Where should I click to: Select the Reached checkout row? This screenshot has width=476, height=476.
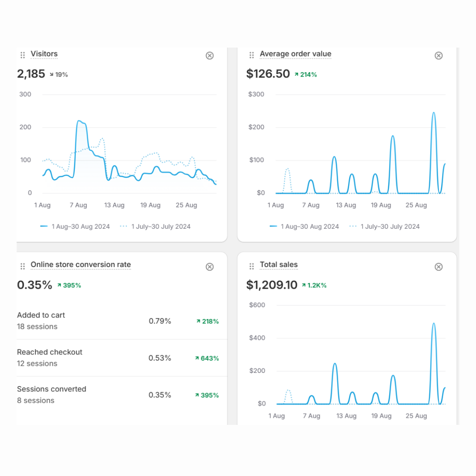(x=122, y=358)
